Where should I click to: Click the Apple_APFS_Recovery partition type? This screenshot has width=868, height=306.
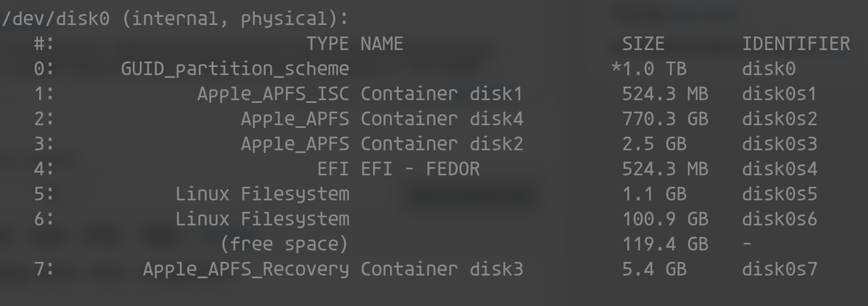tap(246, 270)
